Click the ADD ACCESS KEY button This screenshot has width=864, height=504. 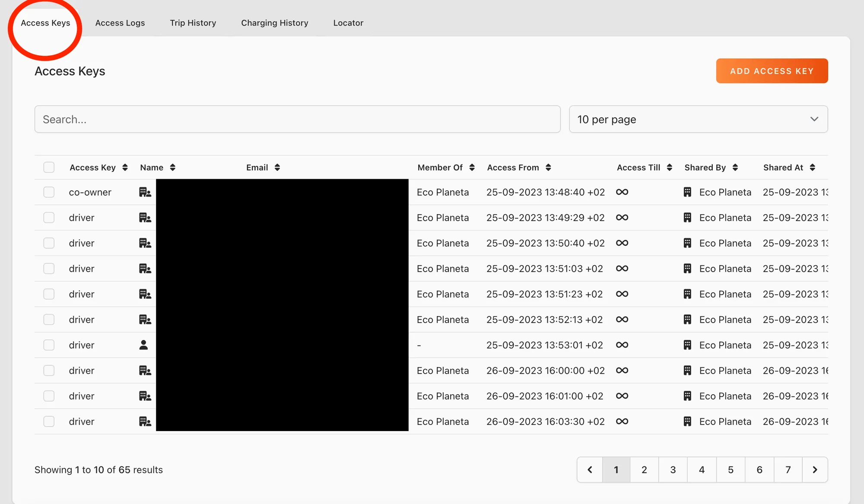[772, 71]
